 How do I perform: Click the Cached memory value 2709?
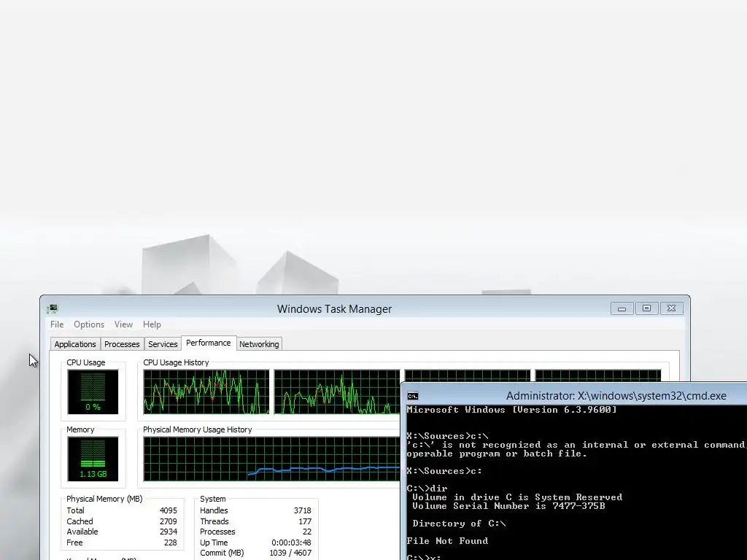click(x=169, y=521)
